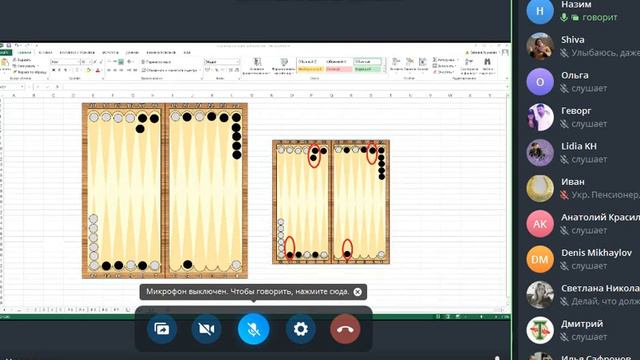Select participant Геворг in the list
This screenshot has height=360, width=640.
point(579,117)
